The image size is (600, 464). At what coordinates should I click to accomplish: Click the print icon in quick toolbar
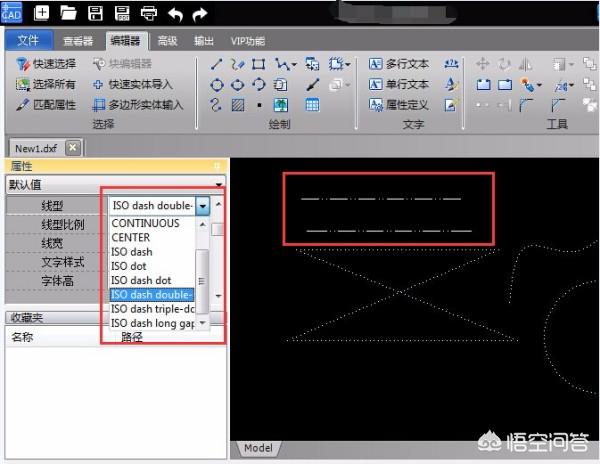148,13
